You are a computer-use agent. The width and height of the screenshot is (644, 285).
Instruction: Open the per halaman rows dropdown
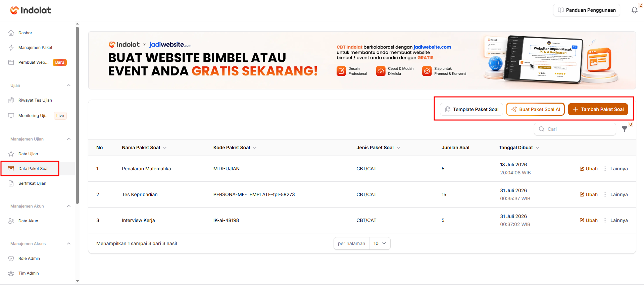[380, 243]
